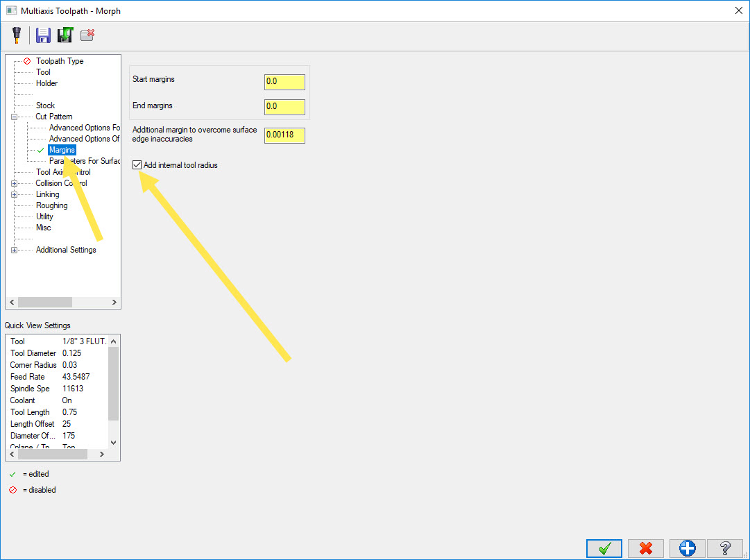The width and height of the screenshot is (750, 560).
Task: Load parameters using the green arrow disk icon
Action: [65, 35]
